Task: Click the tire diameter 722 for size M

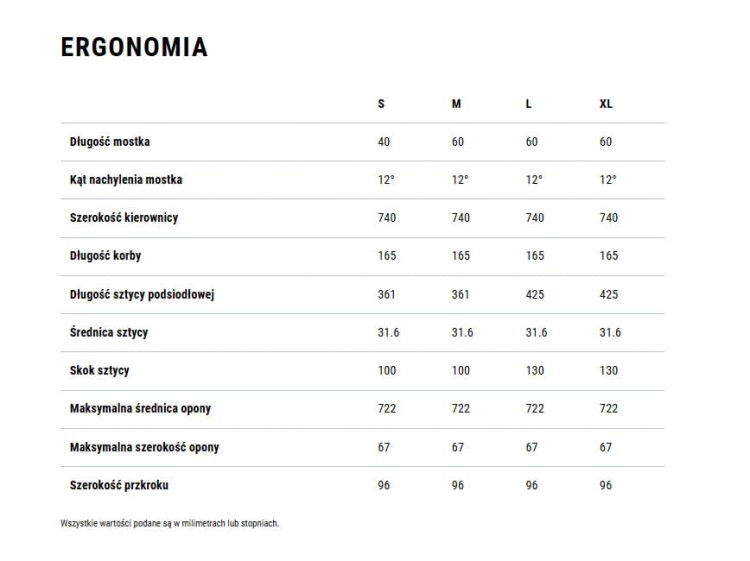Action: (461, 408)
